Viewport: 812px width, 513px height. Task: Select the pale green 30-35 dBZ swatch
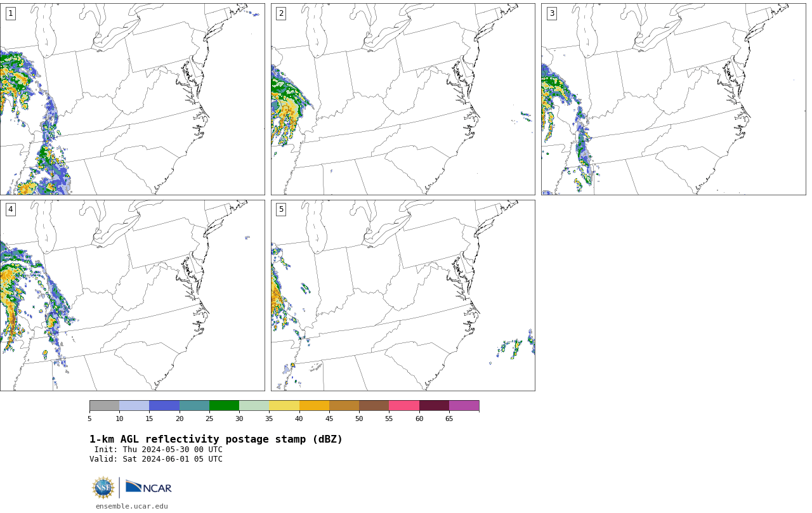(x=254, y=406)
